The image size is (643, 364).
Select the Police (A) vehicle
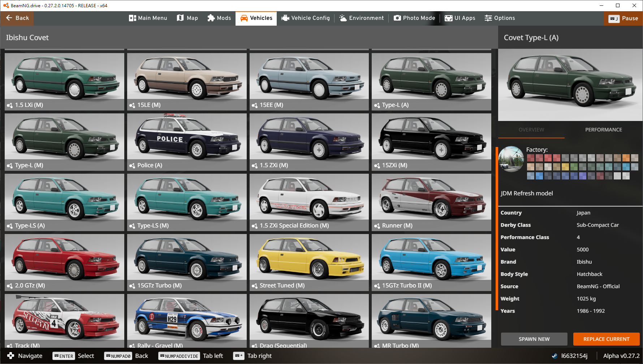click(x=187, y=142)
